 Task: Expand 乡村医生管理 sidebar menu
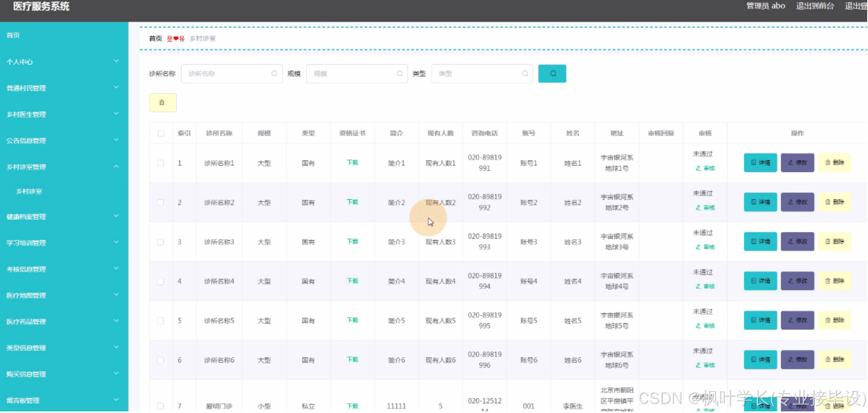[x=64, y=114]
